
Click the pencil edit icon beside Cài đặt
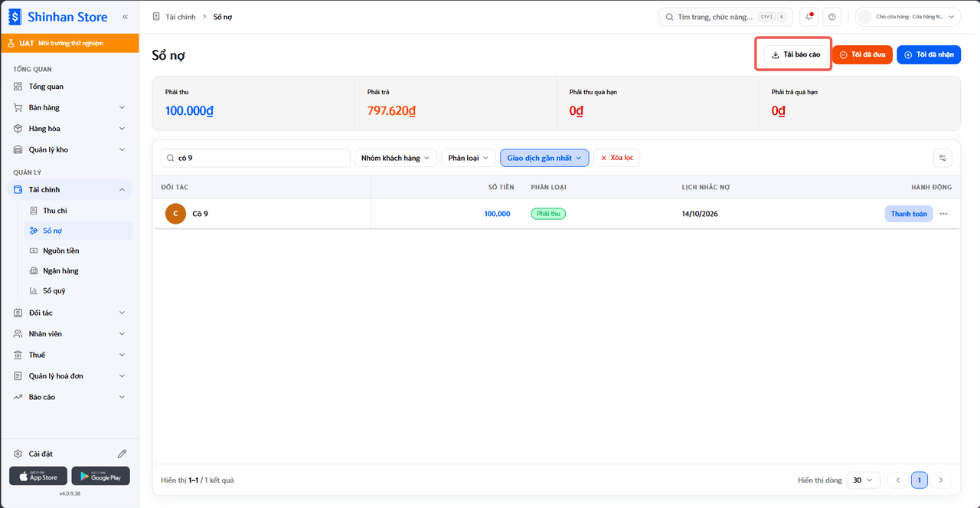(x=122, y=454)
